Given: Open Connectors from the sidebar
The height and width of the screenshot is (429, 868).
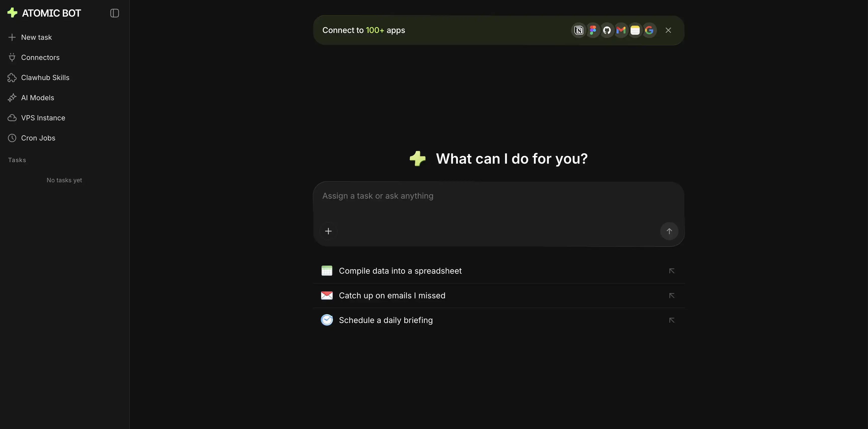Looking at the screenshot, I should click(x=40, y=57).
